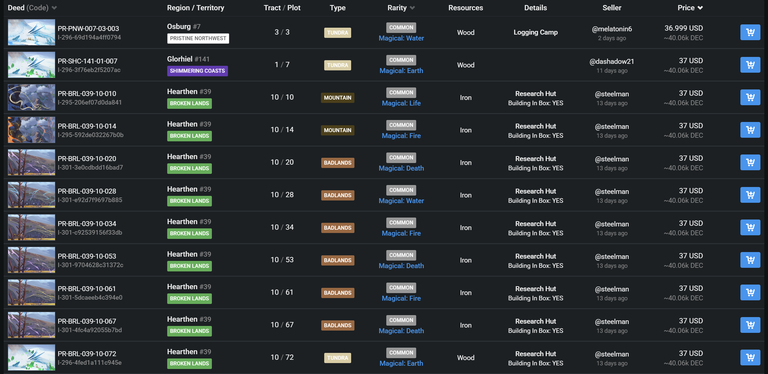The width and height of the screenshot is (768, 374).
Task: Add deed PR-BRL-039-10-010 to cart
Action: point(750,97)
